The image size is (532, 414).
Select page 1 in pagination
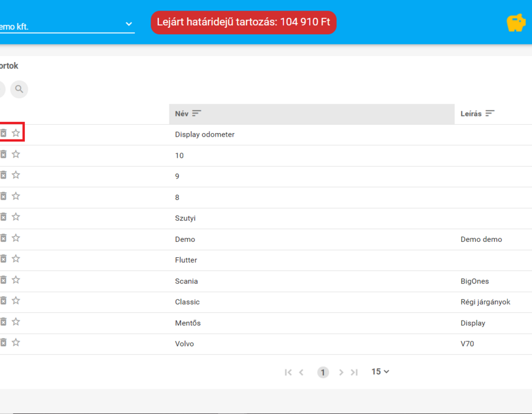pos(323,372)
